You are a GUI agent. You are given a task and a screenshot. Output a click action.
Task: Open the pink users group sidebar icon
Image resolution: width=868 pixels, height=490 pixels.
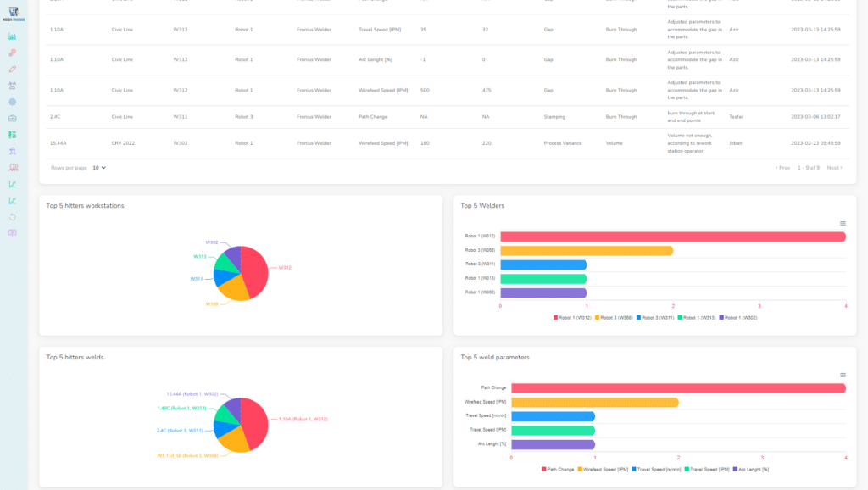14,167
